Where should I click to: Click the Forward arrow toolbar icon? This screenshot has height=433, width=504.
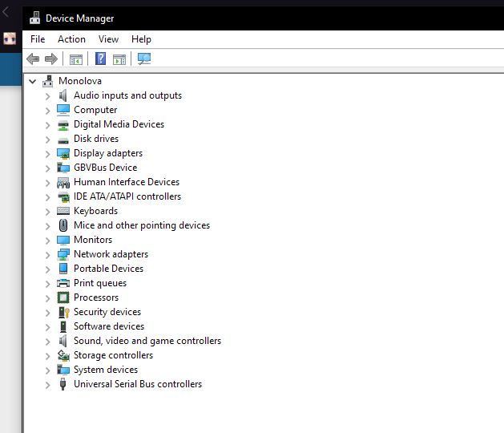[x=51, y=59]
